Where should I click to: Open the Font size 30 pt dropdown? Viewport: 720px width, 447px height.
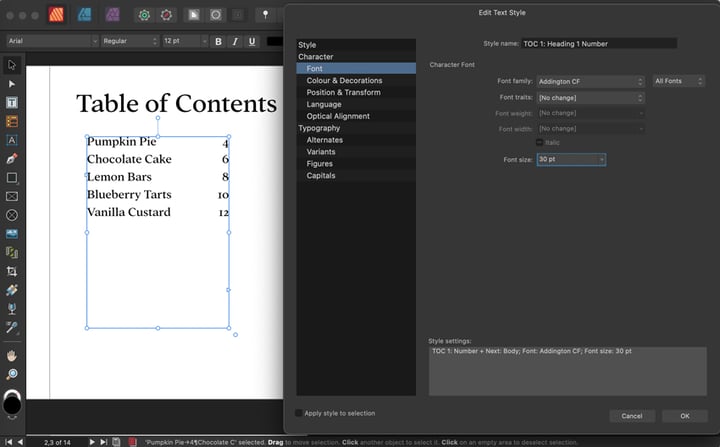(571, 159)
